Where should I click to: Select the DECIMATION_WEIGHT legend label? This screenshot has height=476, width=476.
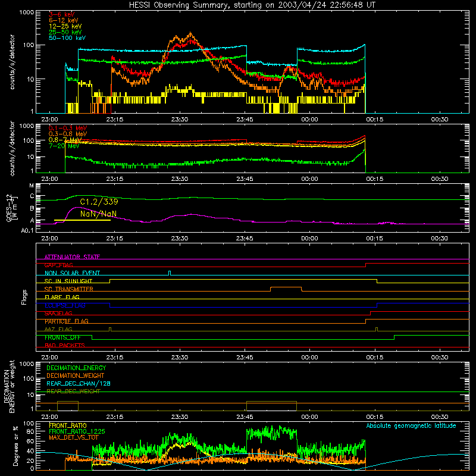click(76, 376)
